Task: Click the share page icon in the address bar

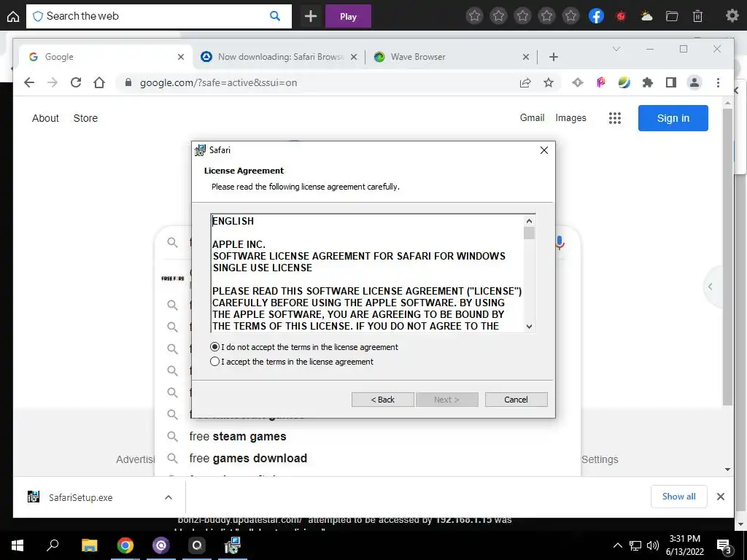Action: click(525, 83)
